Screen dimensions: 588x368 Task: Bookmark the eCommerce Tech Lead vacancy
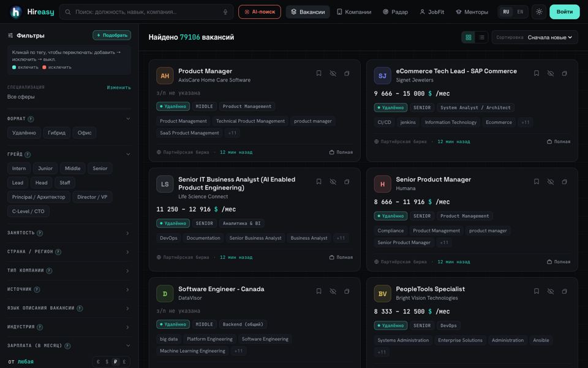537,73
